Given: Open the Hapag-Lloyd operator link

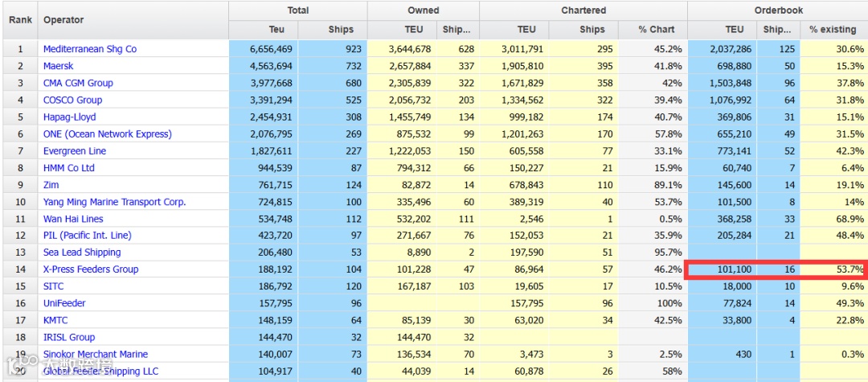Looking at the screenshot, I should coord(69,117).
